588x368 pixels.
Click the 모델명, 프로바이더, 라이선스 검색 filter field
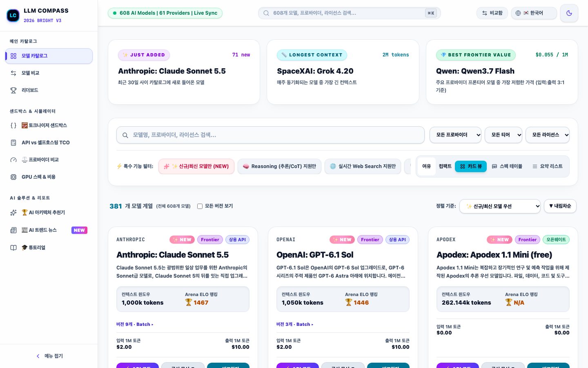270,135
